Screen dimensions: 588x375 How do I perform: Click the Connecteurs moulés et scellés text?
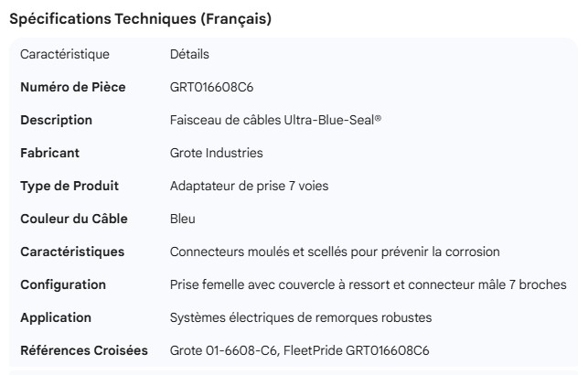(x=335, y=252)
